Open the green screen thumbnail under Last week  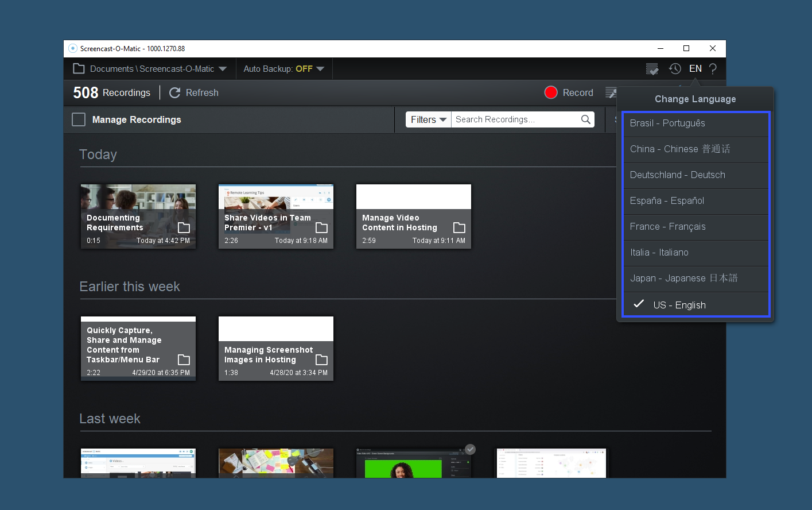coord(414,463)
